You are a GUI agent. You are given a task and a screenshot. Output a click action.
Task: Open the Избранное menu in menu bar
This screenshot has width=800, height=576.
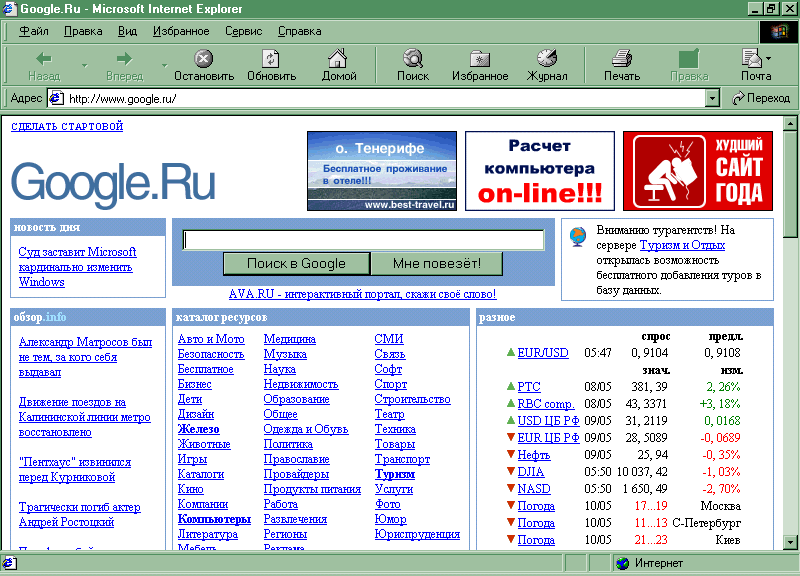pos(181,31)
